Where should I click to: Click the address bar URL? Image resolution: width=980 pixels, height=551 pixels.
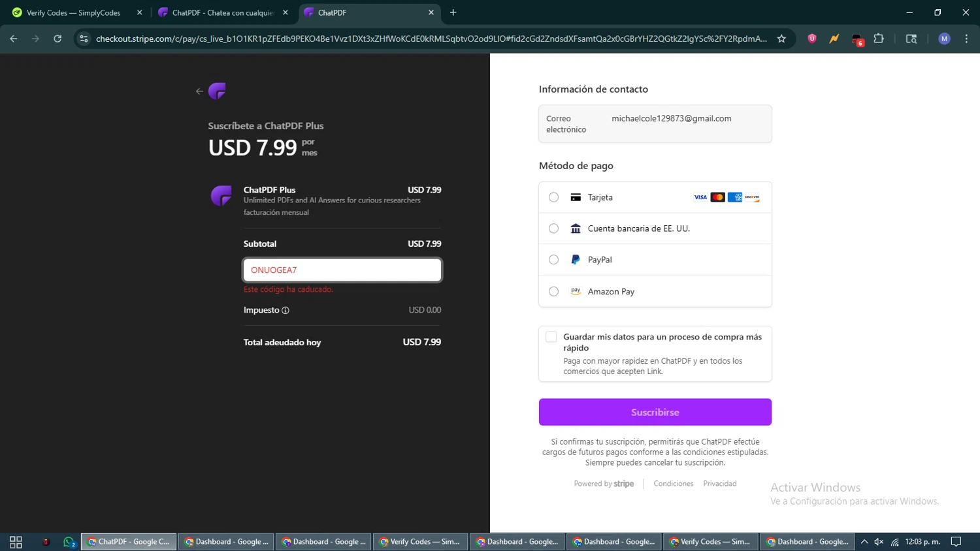[431, 39]
